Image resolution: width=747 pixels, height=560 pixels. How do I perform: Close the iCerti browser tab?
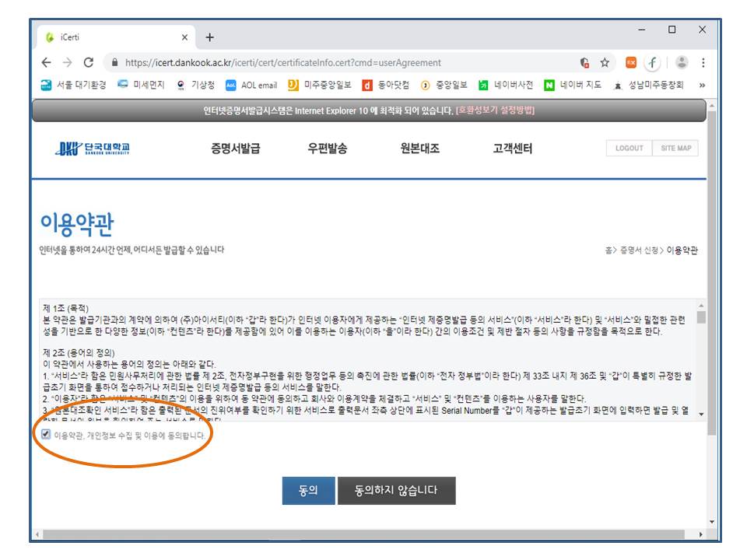[x=184, y=37]
